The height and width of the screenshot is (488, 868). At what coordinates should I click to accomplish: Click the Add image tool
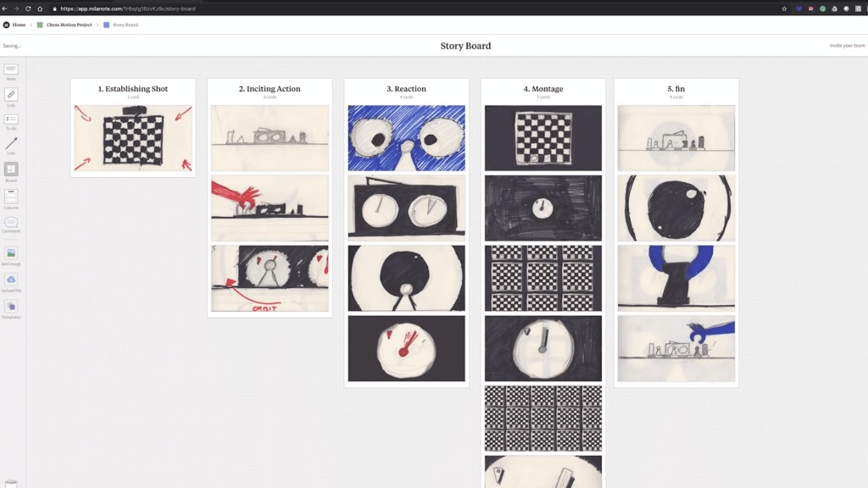click(x=11, y=253)
